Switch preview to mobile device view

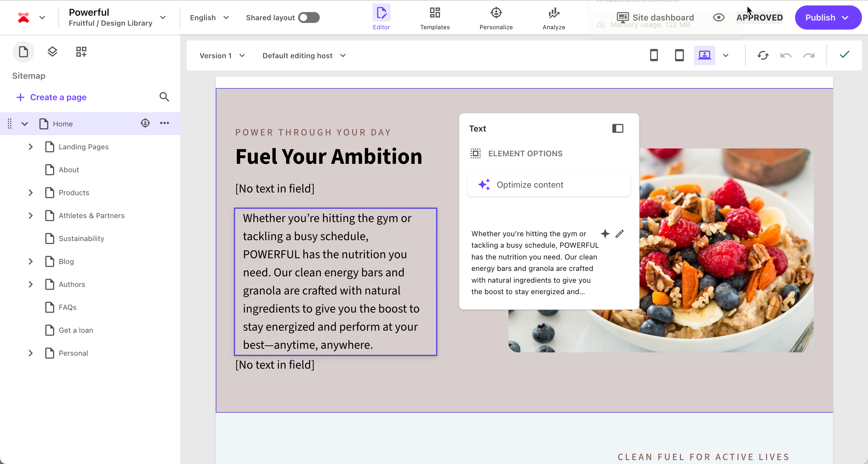(x=654, y=55)
